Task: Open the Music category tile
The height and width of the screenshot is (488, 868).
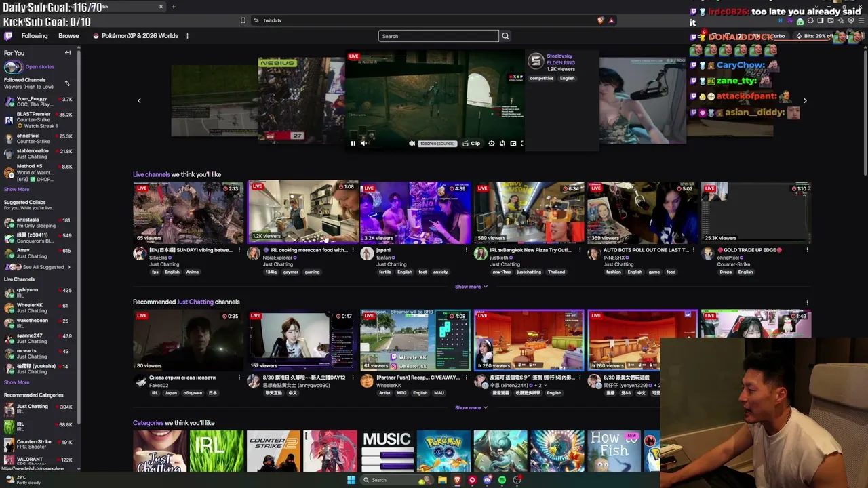Action: [x=387, y=451]
